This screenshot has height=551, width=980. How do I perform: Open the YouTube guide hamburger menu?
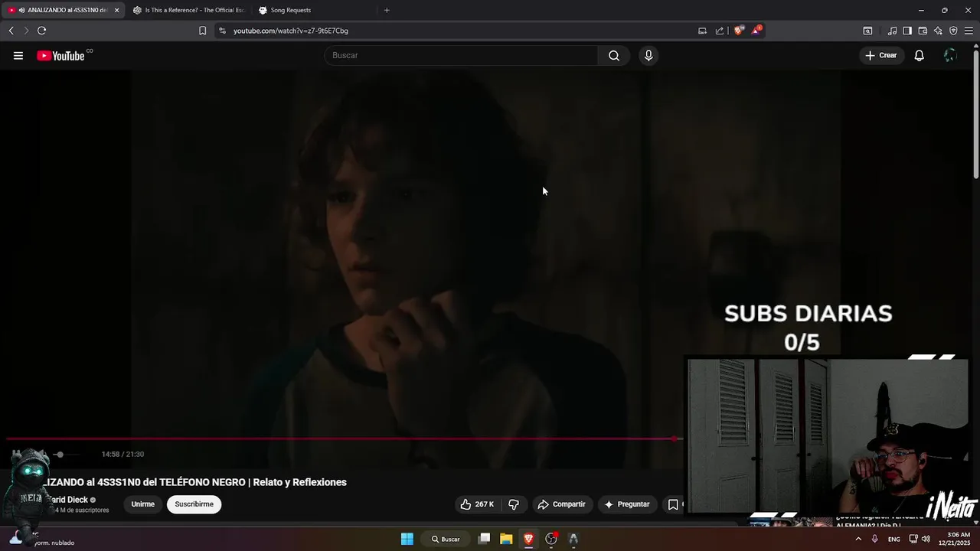(x=18, y=56)
